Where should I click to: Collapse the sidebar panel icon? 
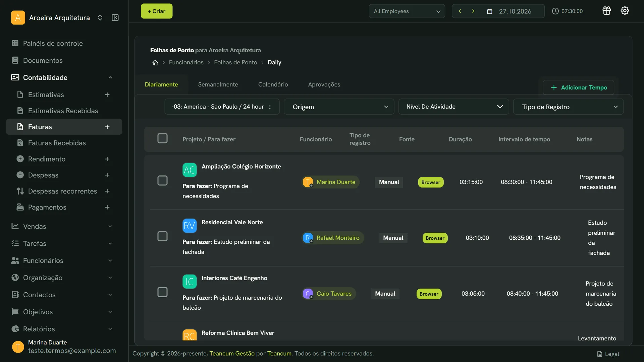(115, 18)
